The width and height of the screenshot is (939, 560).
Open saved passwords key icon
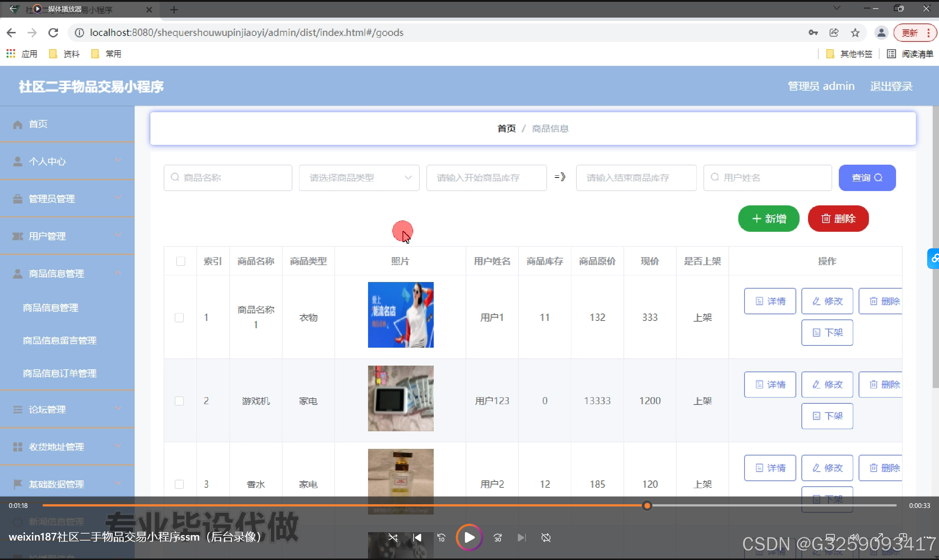tap(813, 33)
